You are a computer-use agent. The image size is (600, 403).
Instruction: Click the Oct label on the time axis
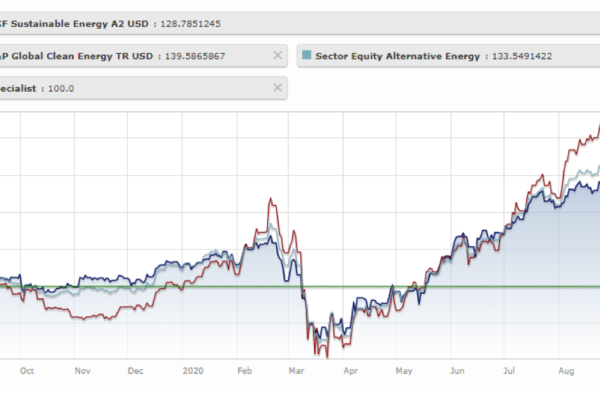(x=27, y=370)
